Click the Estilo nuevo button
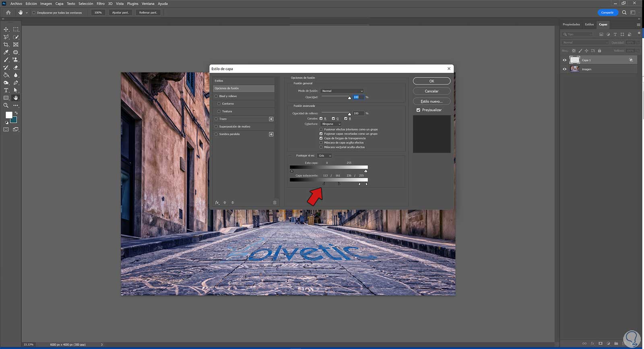This screenshot has height=349, width=644. (431, 101)
